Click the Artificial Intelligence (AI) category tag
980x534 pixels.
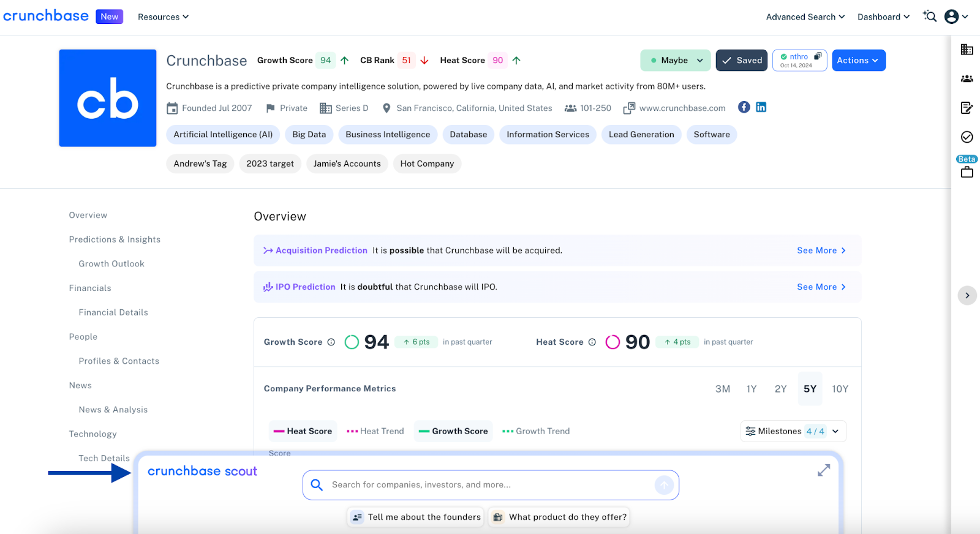click(223, 135)
